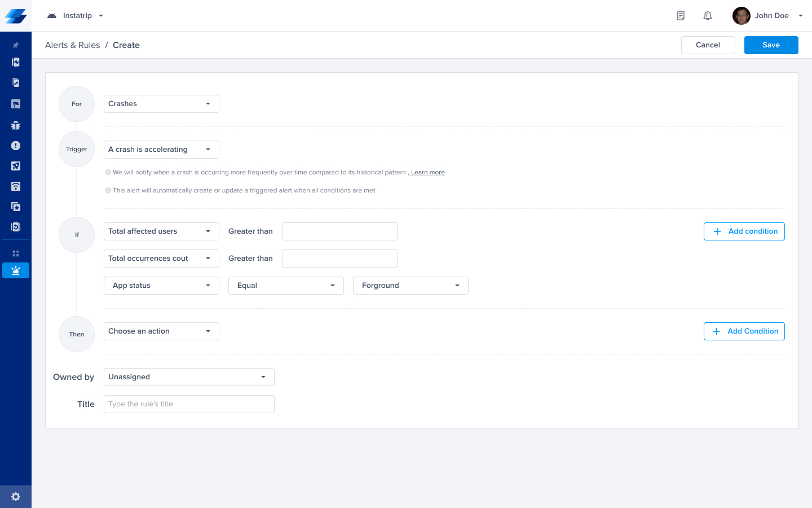Open the performance monitoring sidebar icon
The width and height of the screenshot is (812, 508).
[16, 62]
